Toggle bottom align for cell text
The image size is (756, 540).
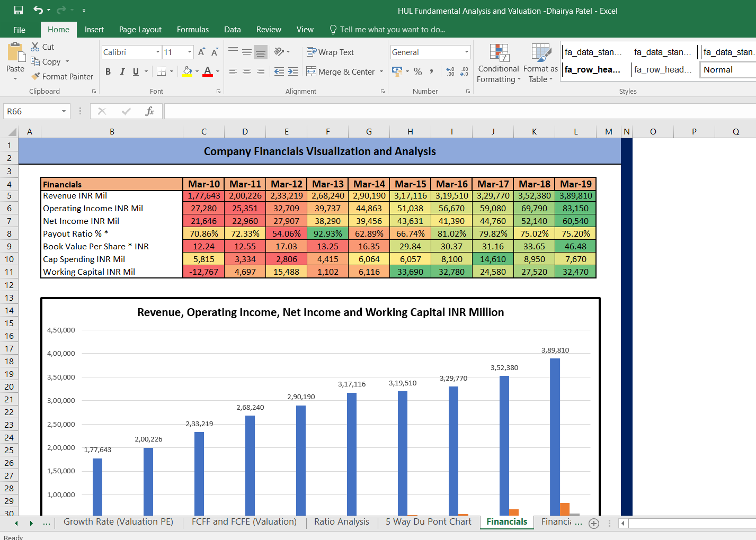point(261,51)
